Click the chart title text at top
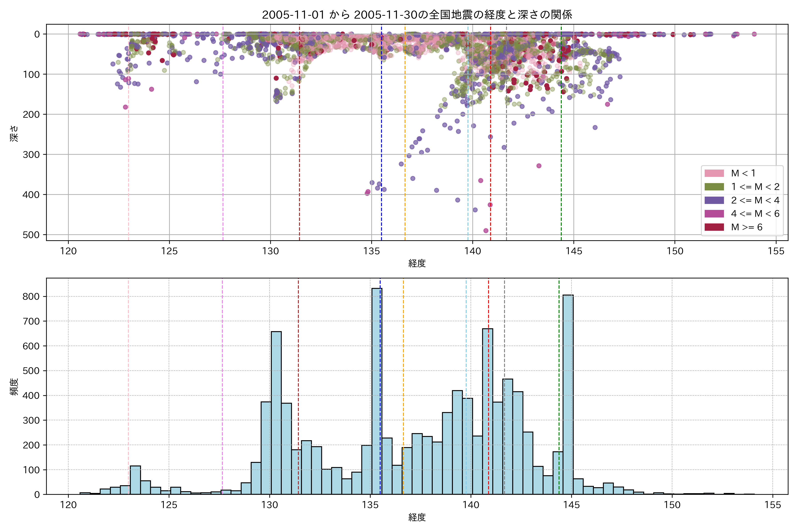 click(417, 15)
